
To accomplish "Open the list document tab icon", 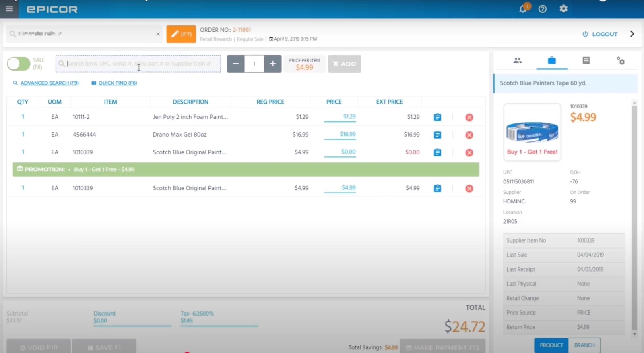I will click(586, 60).
